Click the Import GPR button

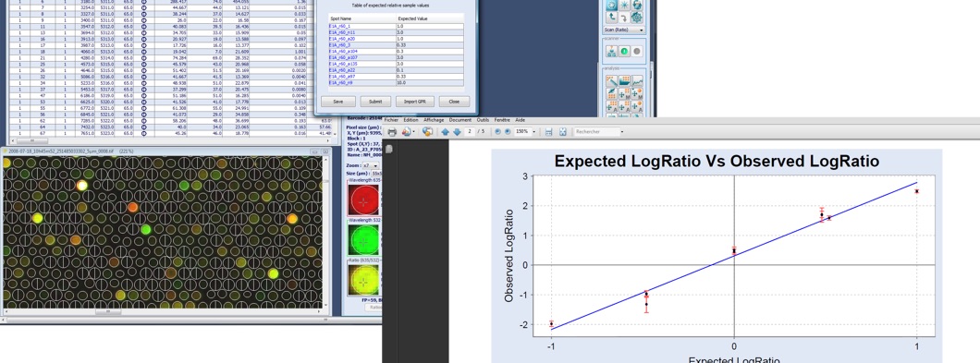414,102
